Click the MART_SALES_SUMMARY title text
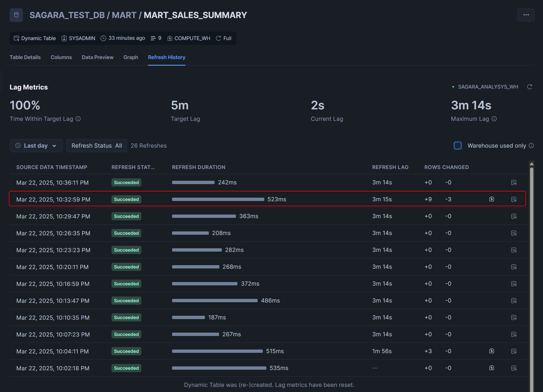Screen dimensions: 543x392 click(x=195, y=15)
